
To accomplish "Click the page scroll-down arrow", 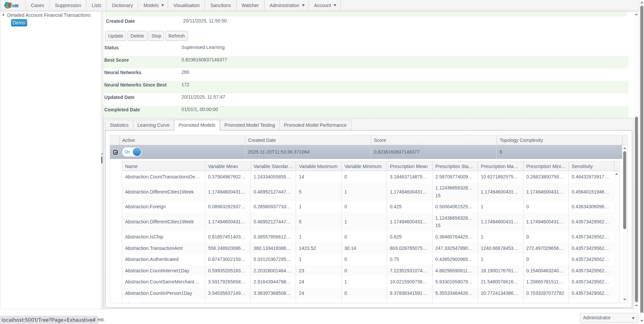I will [x=636, y=306].
